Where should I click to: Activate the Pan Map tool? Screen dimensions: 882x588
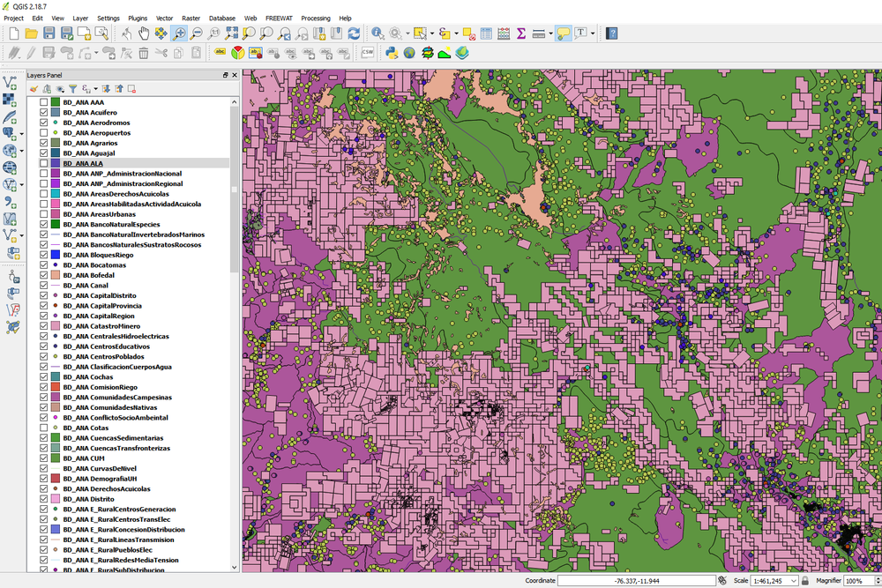coord(142,33)
